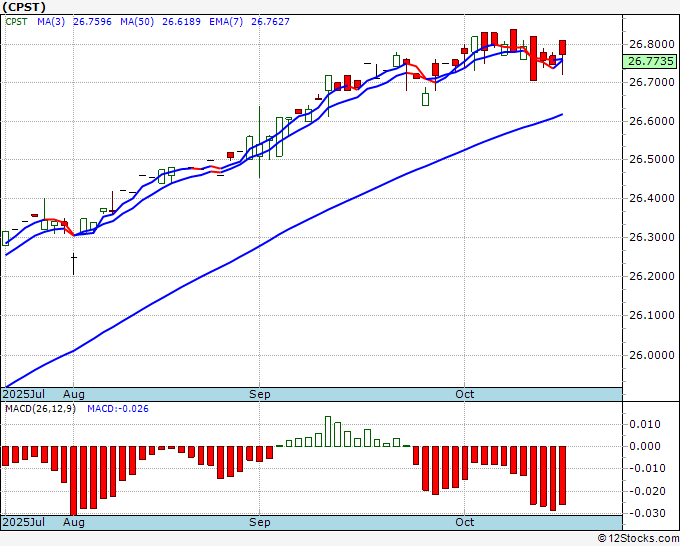Click the 26.6000 price axis label

(652, 121)
